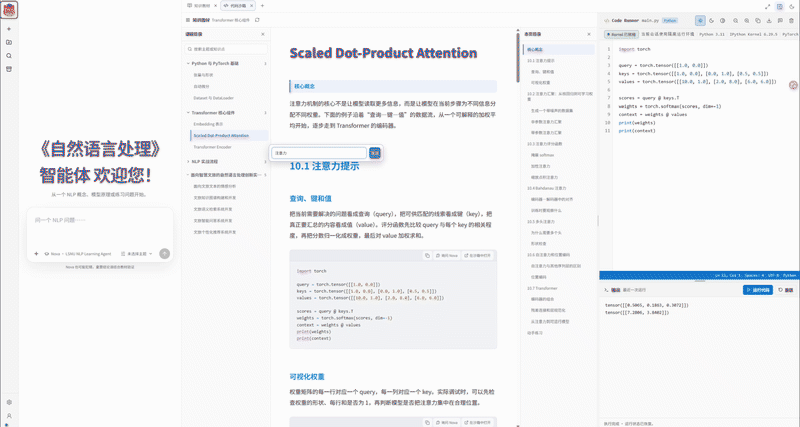
Task: Click the zoom in icon in Code Runner toolbar
Action: [x=746, y=21]
